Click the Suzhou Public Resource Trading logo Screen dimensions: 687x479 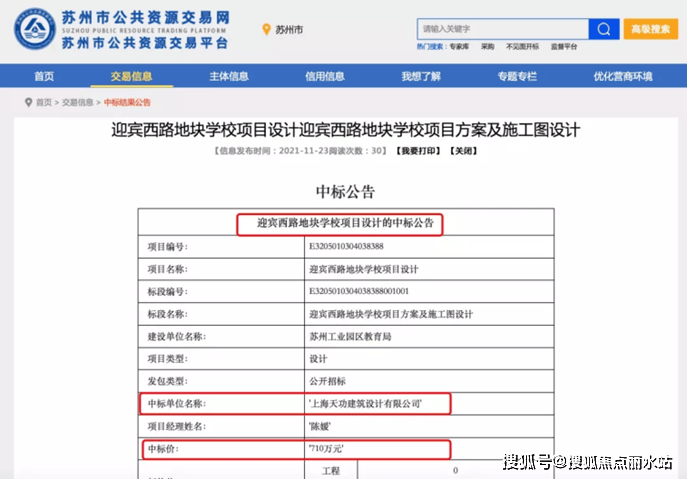click(x=35, y=29)
